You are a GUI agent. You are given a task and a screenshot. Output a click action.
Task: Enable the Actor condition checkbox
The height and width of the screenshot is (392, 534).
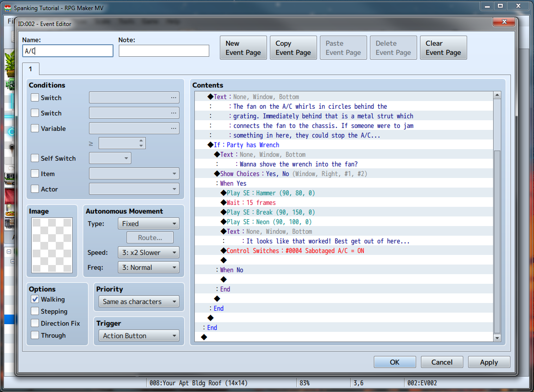(35, 189)
